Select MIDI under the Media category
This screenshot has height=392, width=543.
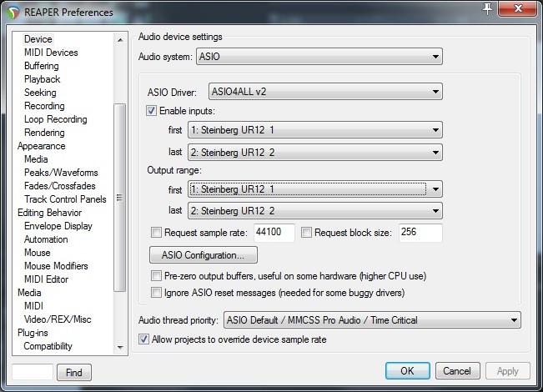[33, 306]
